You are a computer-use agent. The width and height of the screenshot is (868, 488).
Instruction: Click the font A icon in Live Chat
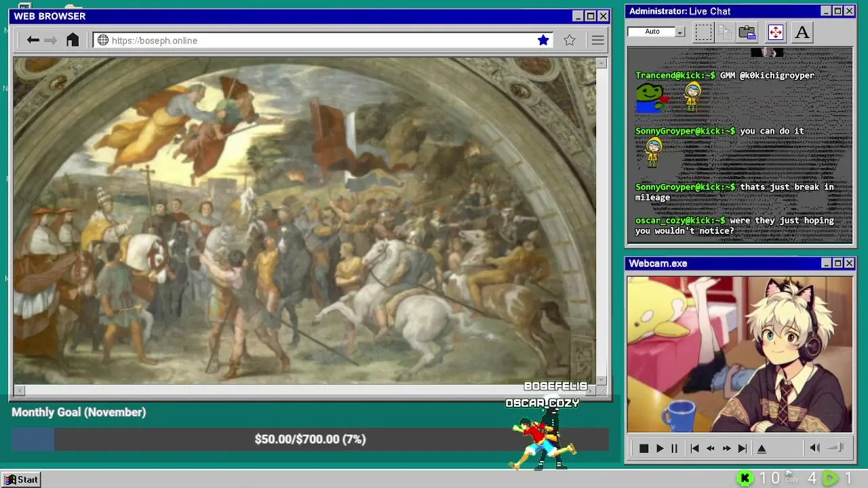coord(802,32)
